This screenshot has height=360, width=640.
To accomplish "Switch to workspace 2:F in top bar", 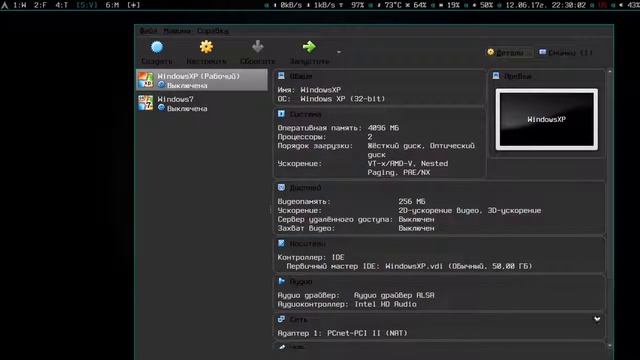I will click(40, 5).
